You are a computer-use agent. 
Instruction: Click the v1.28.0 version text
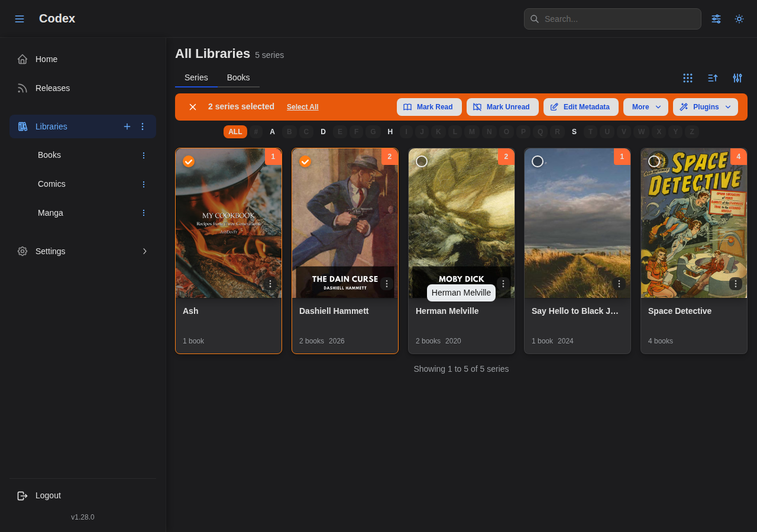pos(83,517)
